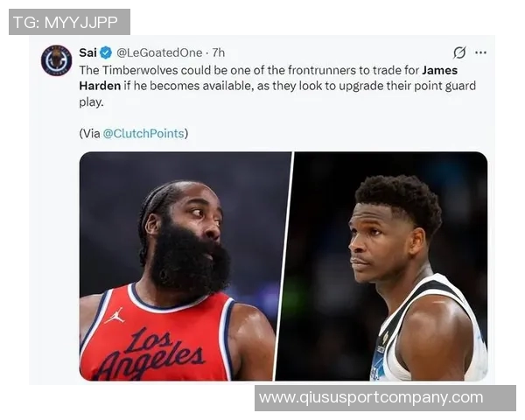Click the 7h post timestamp

coord(219,52)
